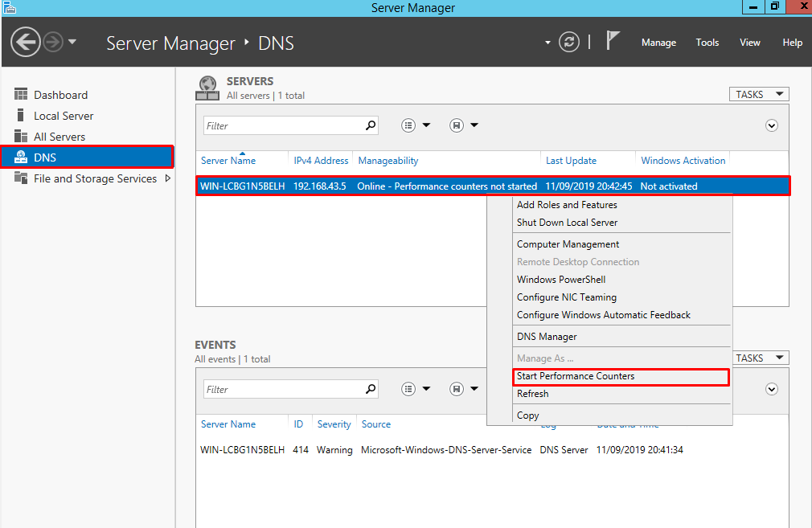
Task: Click Servers save query icon
Action: tap(456, 125)
